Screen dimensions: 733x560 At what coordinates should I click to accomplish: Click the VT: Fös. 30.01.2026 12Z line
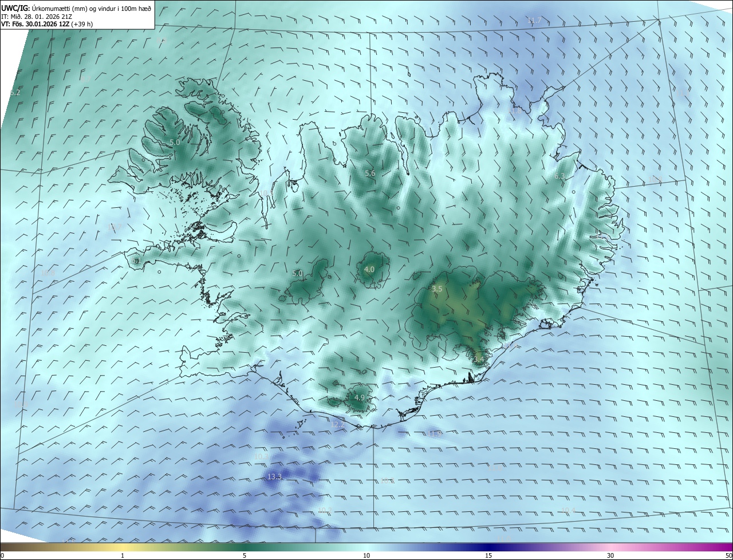point(47,24)
